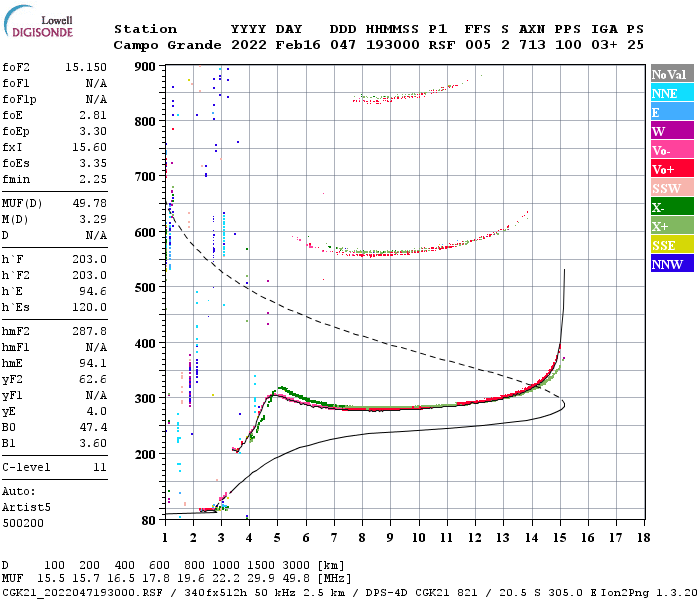Click the IGA value 03+
The width and height of the screenshot is (700, 600).
coord(604,45)
